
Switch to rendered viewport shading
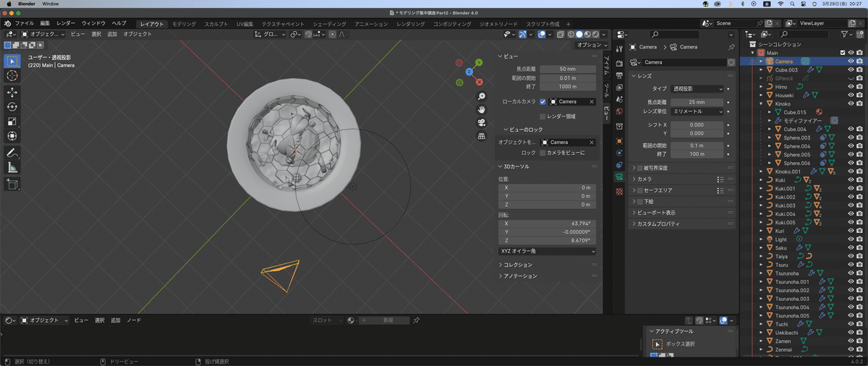[595, 34]
